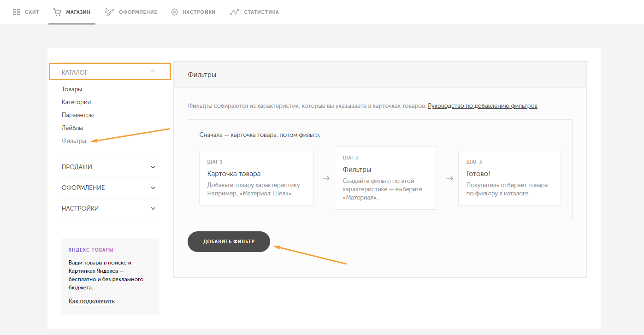
Task: Expand the Продажи section chevron
Action: tap(153, 167)
